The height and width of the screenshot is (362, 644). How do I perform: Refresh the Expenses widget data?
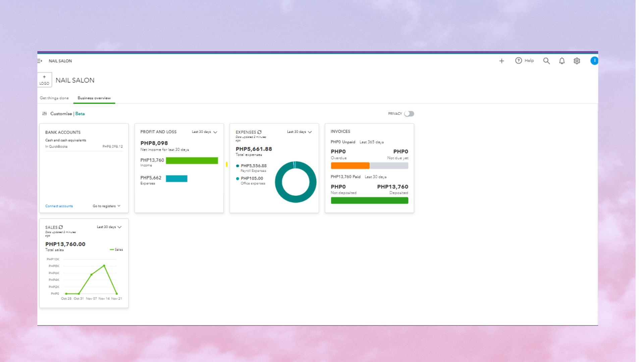(x=259, y=132)
